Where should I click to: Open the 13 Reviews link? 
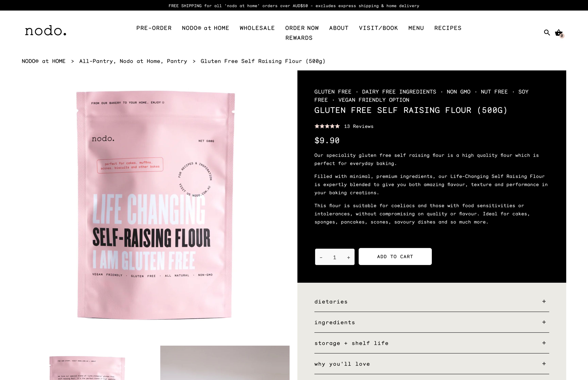pyautogui.click(x=359, y=126)
